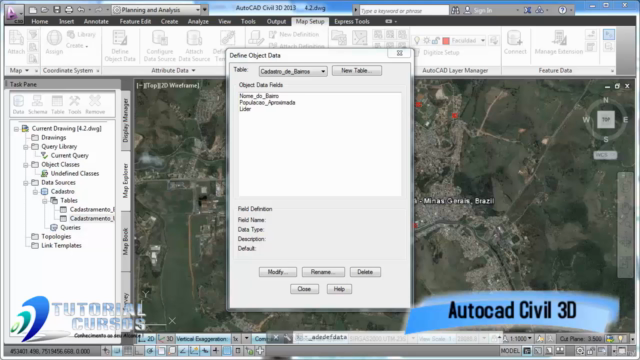Open the Express Tools ribbon tab

[x=352, y=21]
